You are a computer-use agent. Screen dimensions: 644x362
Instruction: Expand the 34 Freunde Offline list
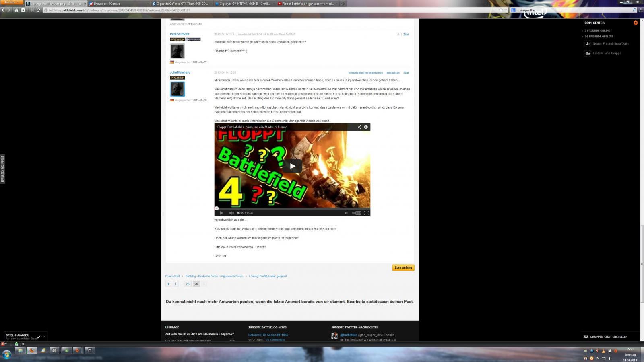click(599, 36)
